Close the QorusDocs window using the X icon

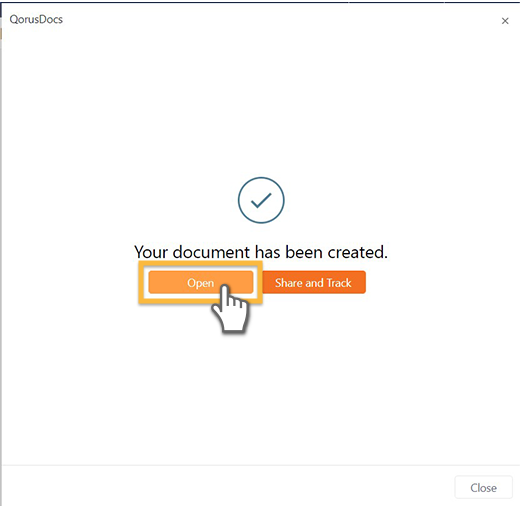(505, 21)
